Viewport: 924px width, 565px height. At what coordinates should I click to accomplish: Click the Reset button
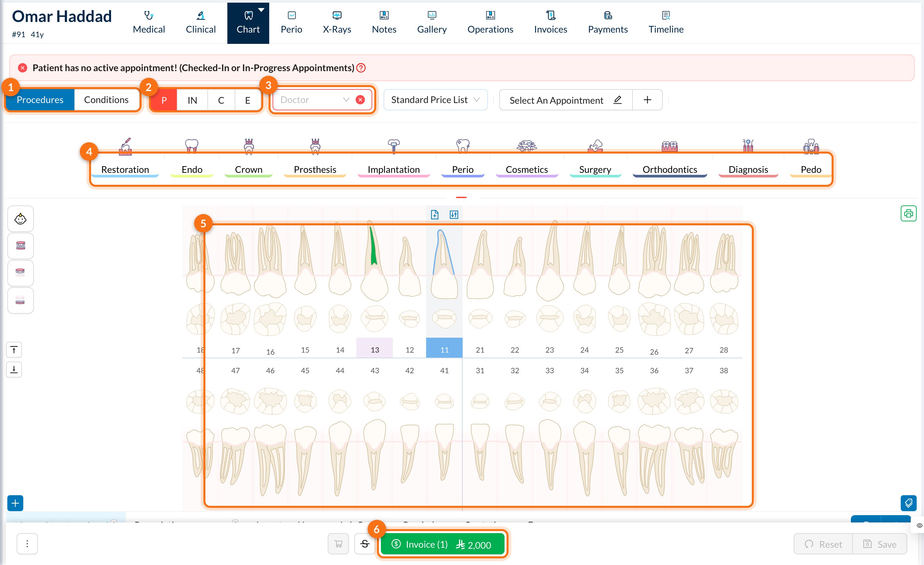[823, 544]
